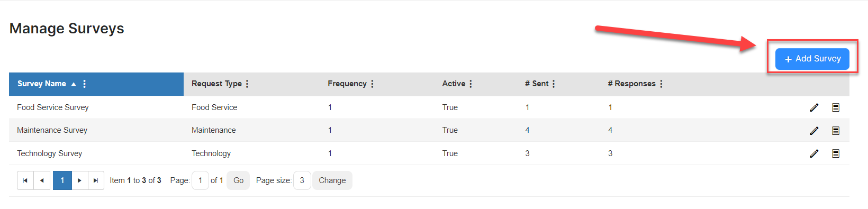This screenshot has width=868, height=209.
Task: Open details icon for Maintenance Survey row
Action: 836,131
